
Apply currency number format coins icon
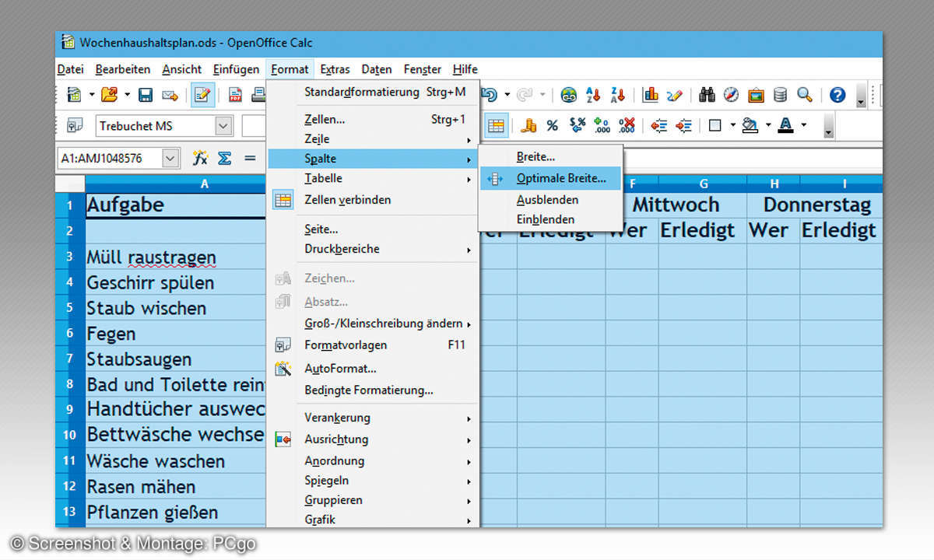(x=529, y=126)
